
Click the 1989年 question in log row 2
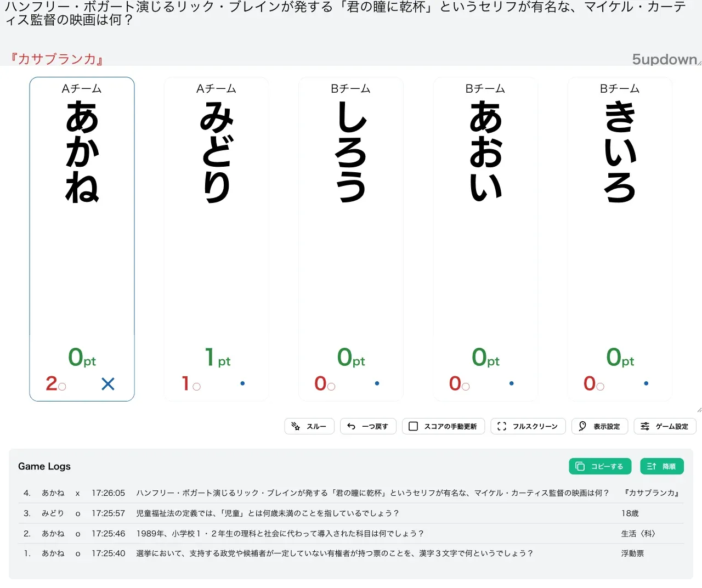[x=280, y=534]
